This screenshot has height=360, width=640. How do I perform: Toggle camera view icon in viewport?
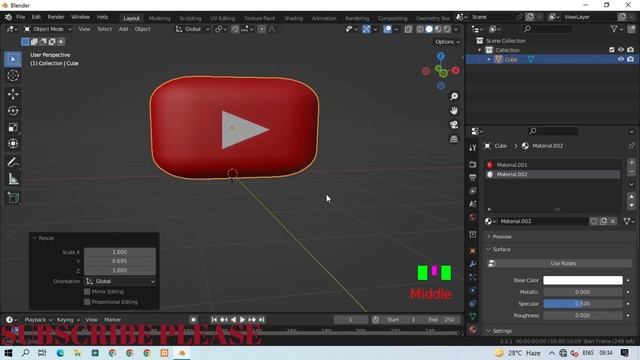454,125
